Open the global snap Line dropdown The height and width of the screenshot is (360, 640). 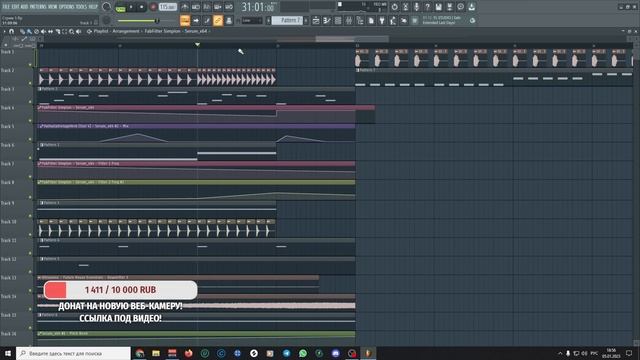coord(251,20)
